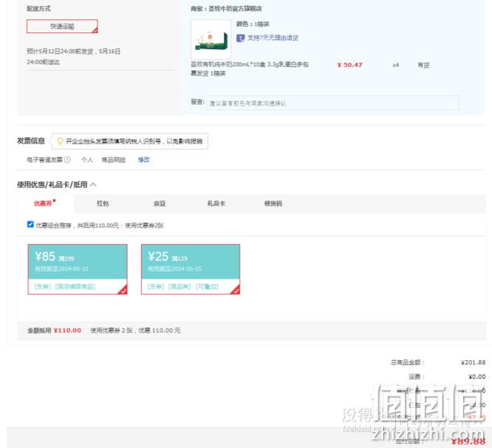Image resolution: width=492 pixels, height=448 pixels.
Task: Switch to the 礼品卡 tab
Action: [216, 204]
